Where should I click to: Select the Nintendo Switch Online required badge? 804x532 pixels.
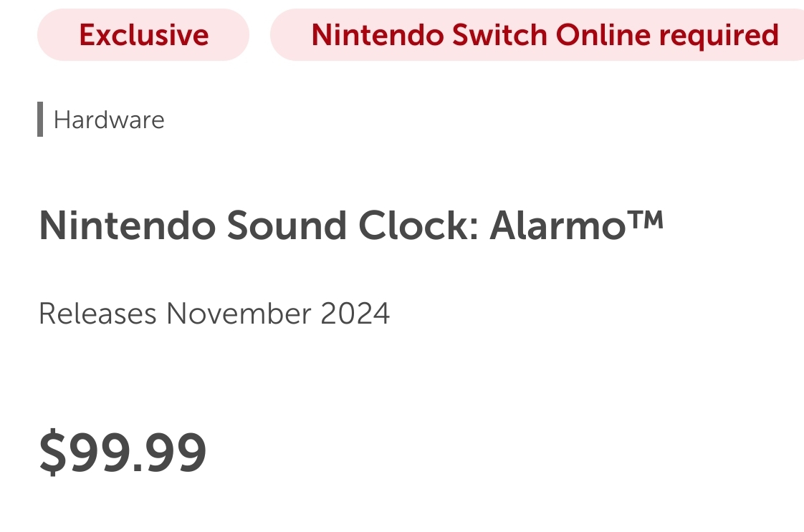point(537,35)
